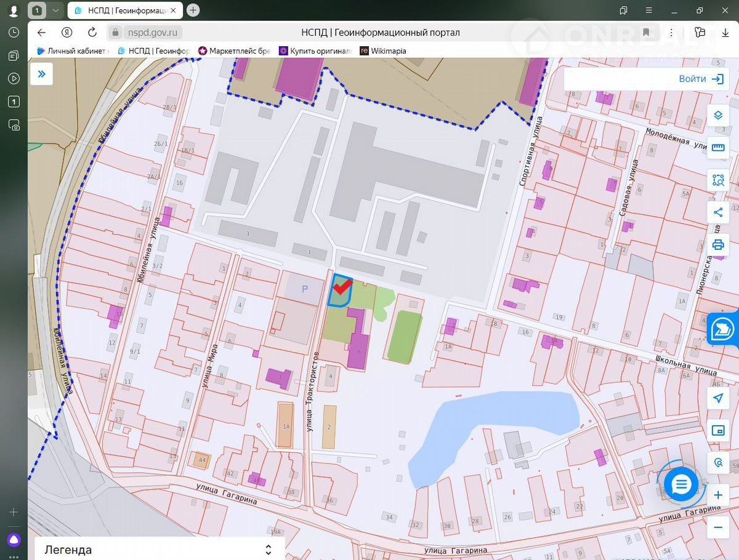Open the map layers panel
The height and width of the screenshot is (560, 739).
coord(717,115)
